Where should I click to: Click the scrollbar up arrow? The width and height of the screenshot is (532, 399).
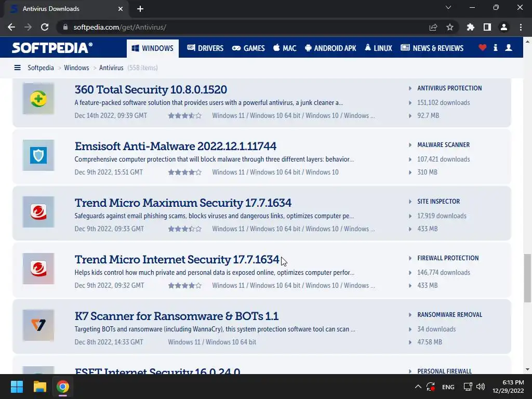tap(527, 42)
